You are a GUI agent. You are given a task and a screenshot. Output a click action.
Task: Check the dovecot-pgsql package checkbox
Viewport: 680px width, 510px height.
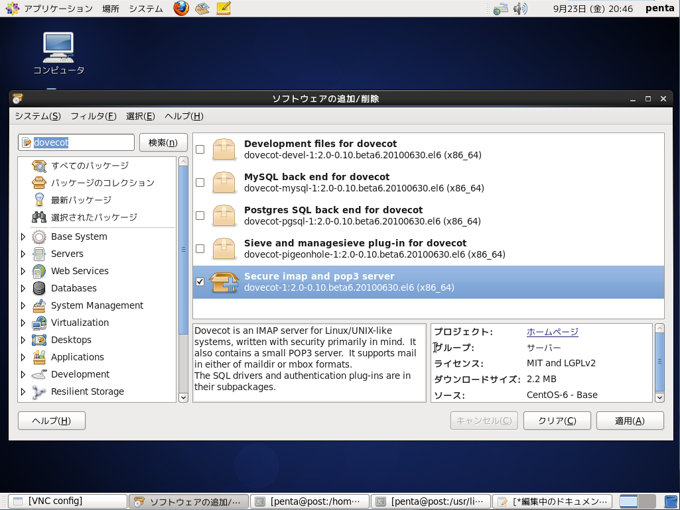coord(200,216)
